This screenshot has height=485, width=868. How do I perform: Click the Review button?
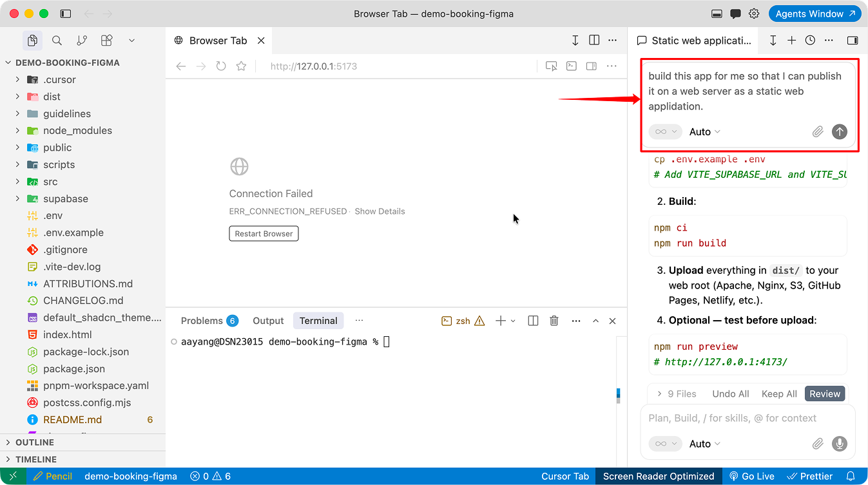tap(825, 394)
